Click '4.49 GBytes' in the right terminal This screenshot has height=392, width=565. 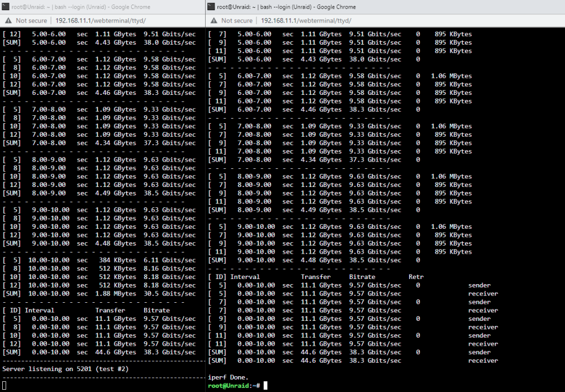[x=321, y=210]
